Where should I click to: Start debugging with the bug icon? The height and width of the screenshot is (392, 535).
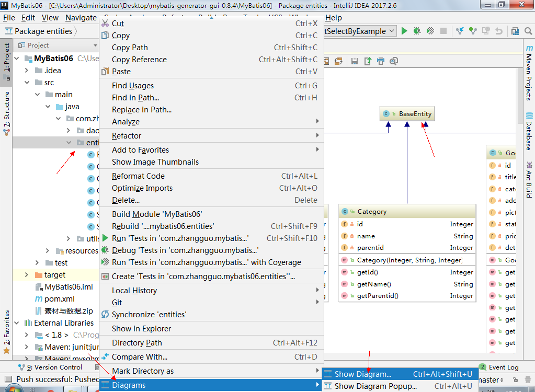click(417, 31)
